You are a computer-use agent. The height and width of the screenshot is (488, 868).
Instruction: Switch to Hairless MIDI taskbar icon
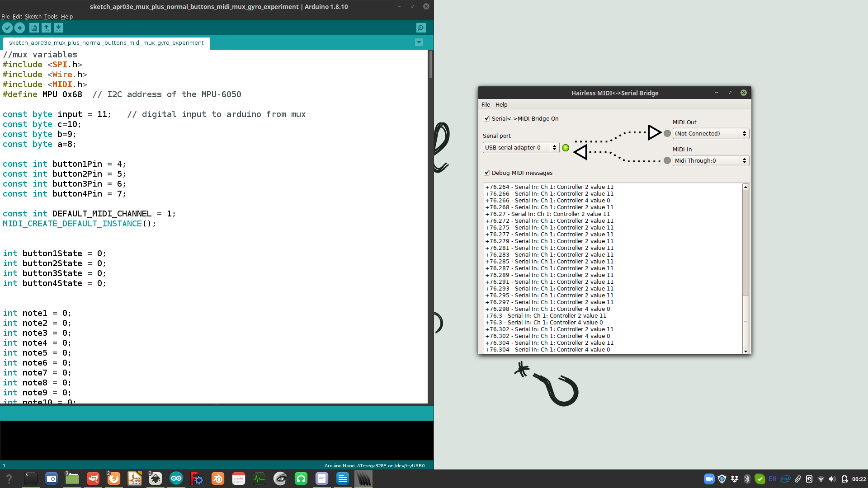click(x=363, y=479)
